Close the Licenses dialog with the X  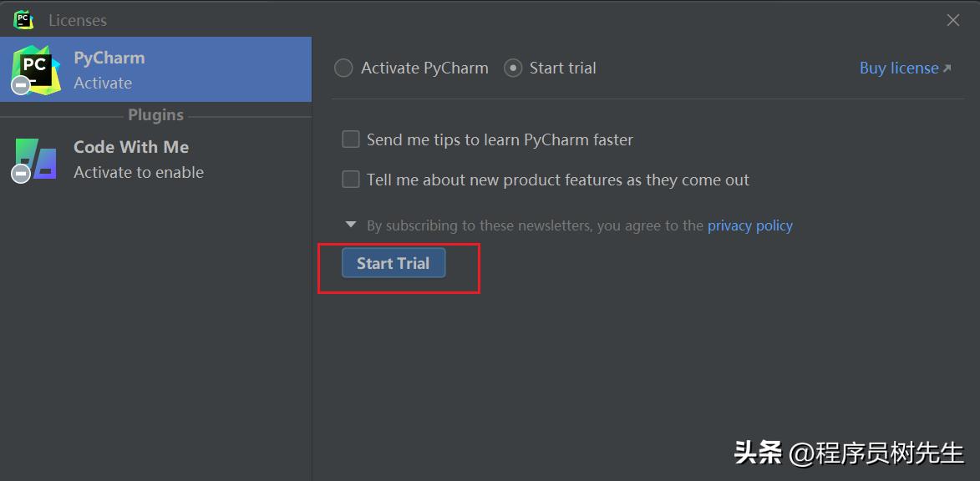953,20
